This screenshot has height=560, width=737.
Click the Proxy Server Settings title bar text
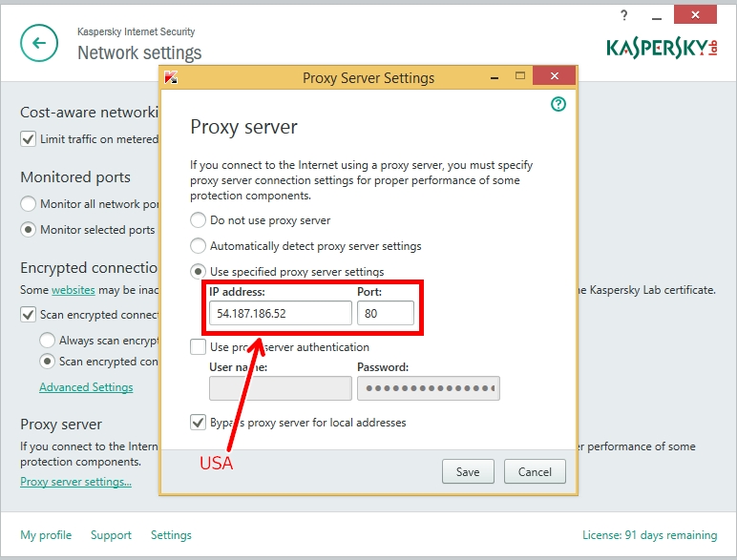click(368, 78)
